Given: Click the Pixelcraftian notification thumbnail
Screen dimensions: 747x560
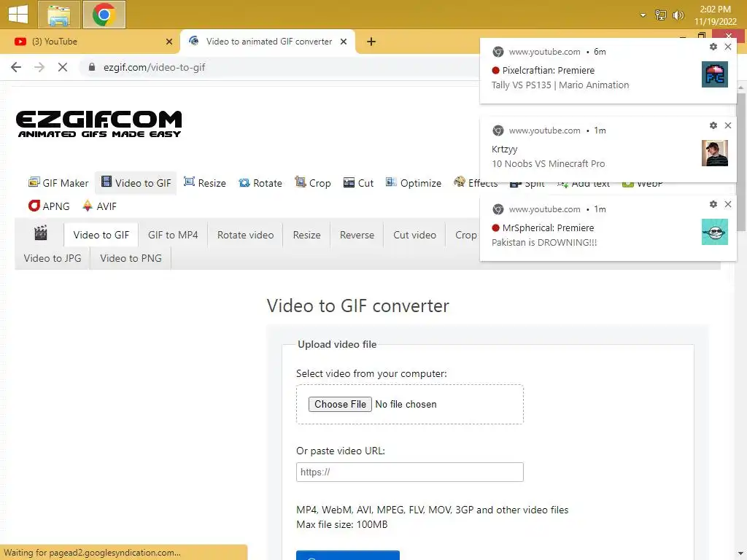Looking at the screenshot, I should pyautogui.click(x=715, y=74).
